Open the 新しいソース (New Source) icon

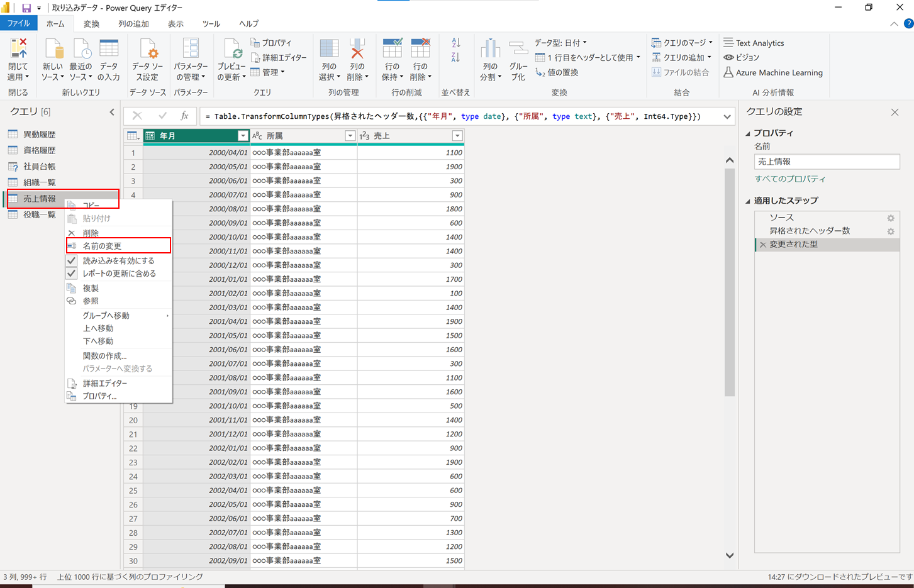[x=53, y=49]
